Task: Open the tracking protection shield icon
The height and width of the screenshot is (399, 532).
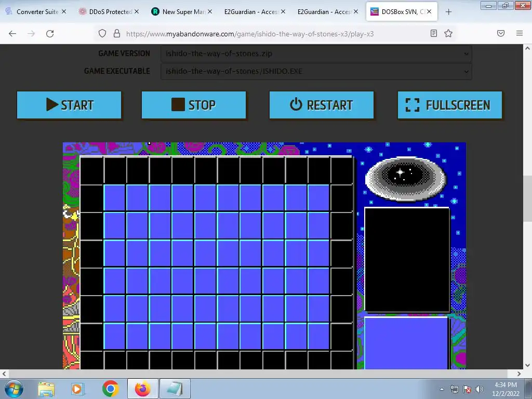Action: pyautogui.click(x=102, y=33)
